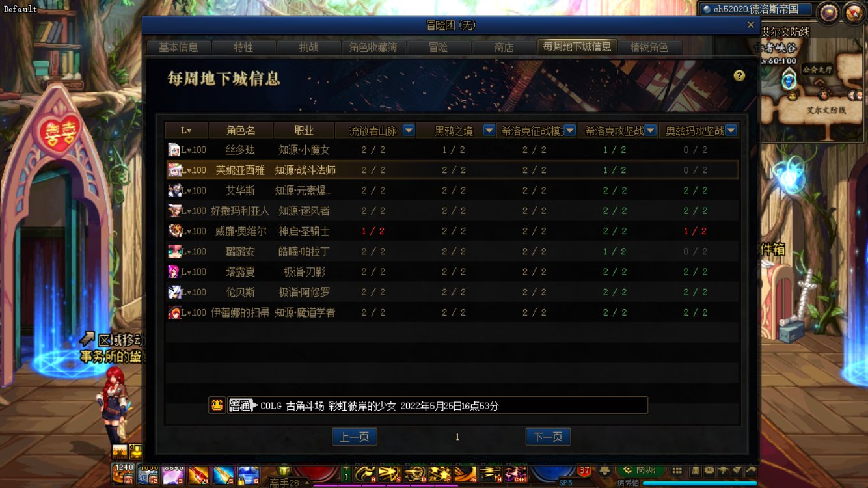Switch to the 冒险 tab
This screenshot has height=488, width=868.
point(439,47)
